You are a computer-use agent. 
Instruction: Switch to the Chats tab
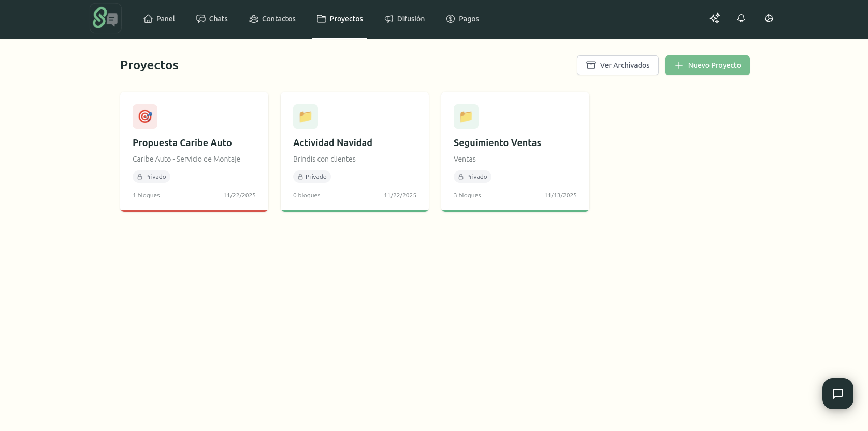pos(212,19)
